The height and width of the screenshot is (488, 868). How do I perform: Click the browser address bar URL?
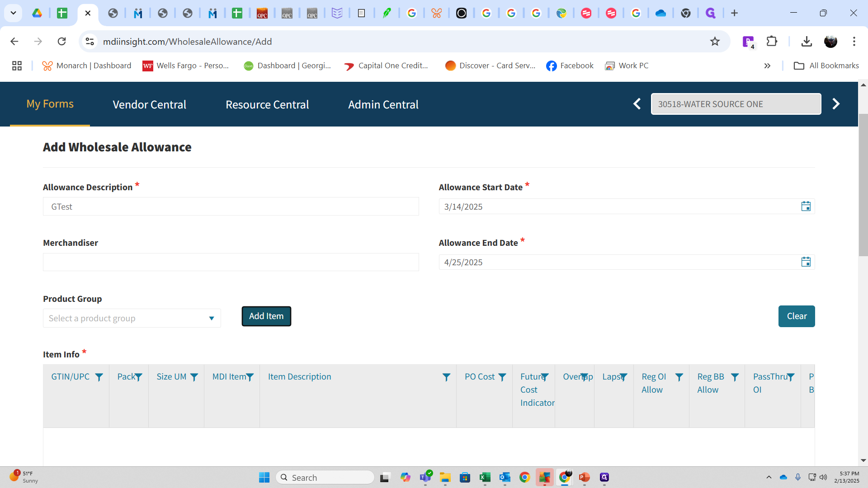[187, 42]
